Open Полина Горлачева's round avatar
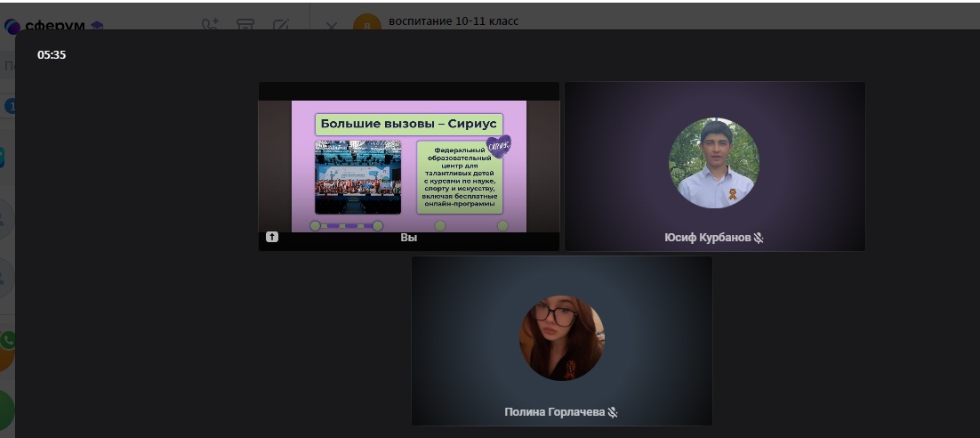This screenshot has height=438, width=980. (562, 338)
